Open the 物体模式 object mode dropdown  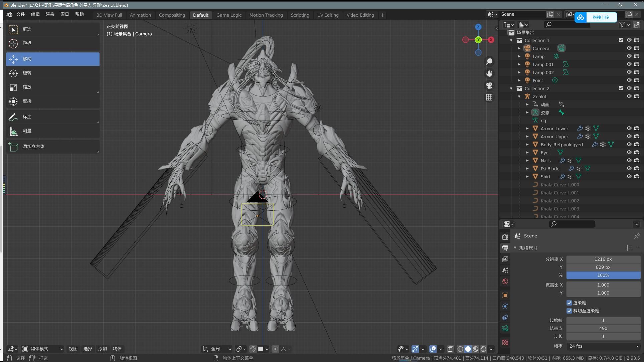pyautogui.click(x=43, y=349)
